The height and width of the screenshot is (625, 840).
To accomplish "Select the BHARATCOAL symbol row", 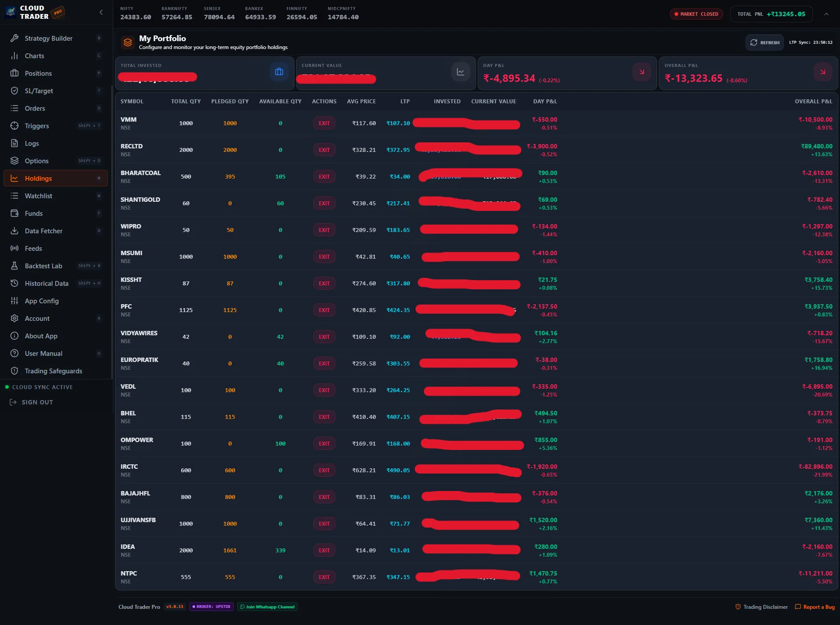I will (476, 176).
